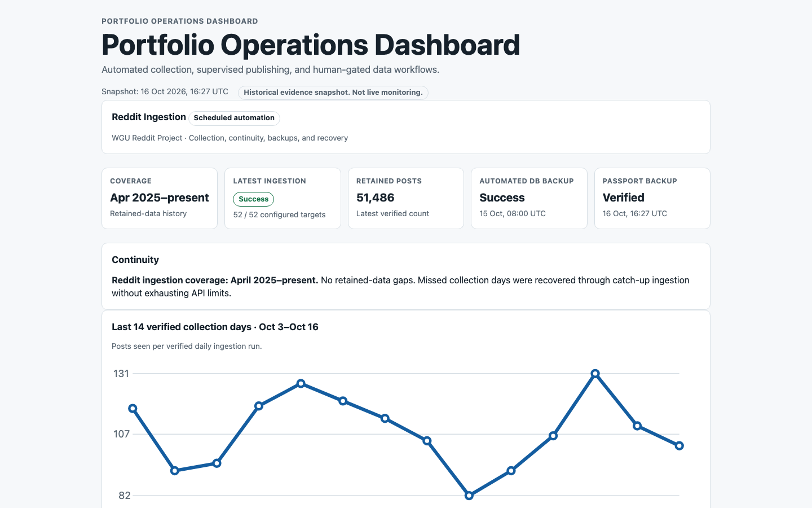Click the green Success pill badge
This screenshot has width=812, height=508.
coord(254,199)
